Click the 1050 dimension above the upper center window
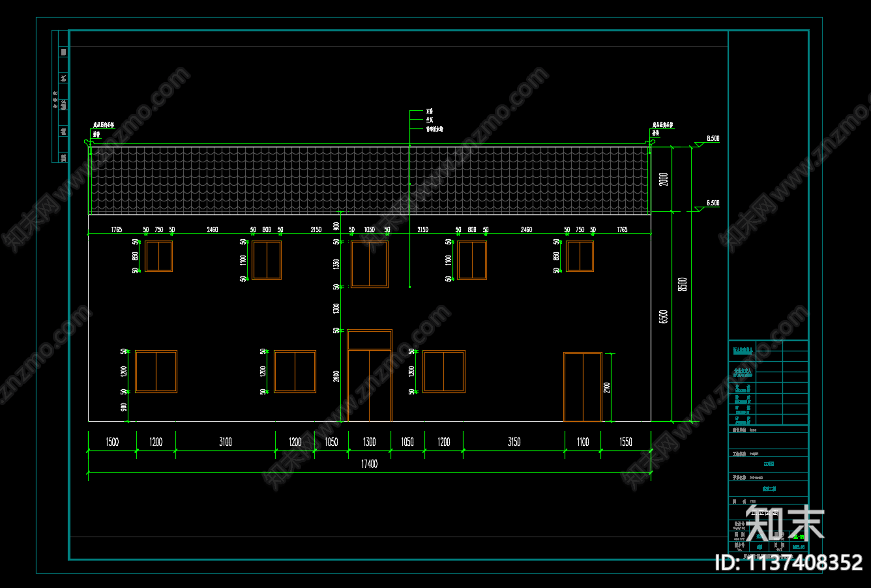 tap(370, 229)
